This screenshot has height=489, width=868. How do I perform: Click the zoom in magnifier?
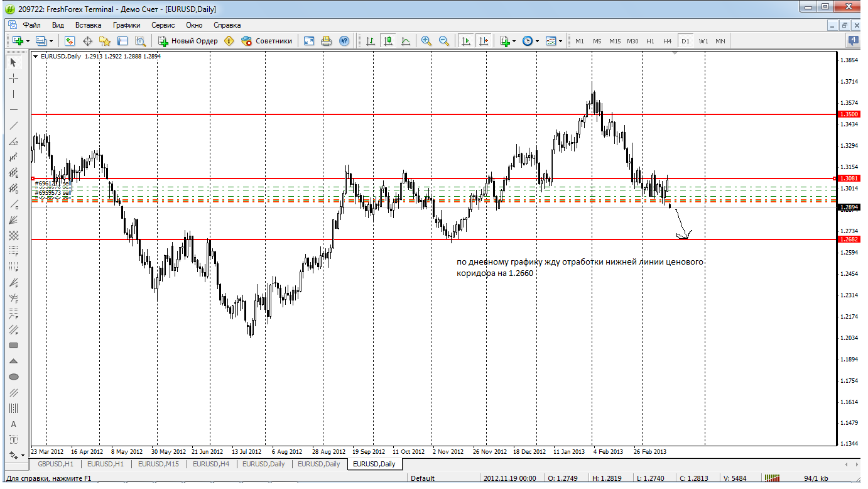click(x=426, y=41)
